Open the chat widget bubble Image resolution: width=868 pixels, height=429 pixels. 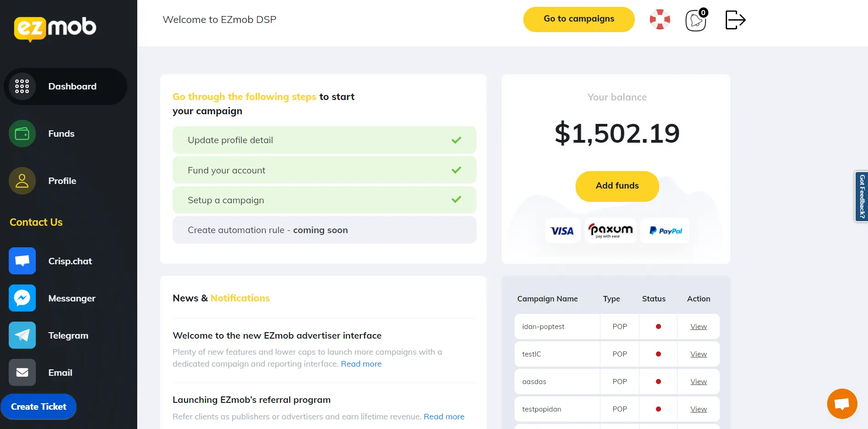point(842,403)
